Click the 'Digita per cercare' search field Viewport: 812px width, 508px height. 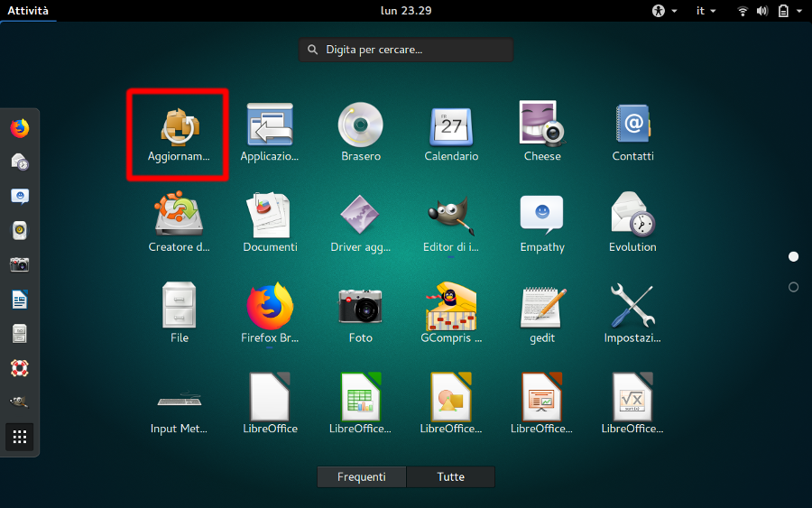point(406,50)
